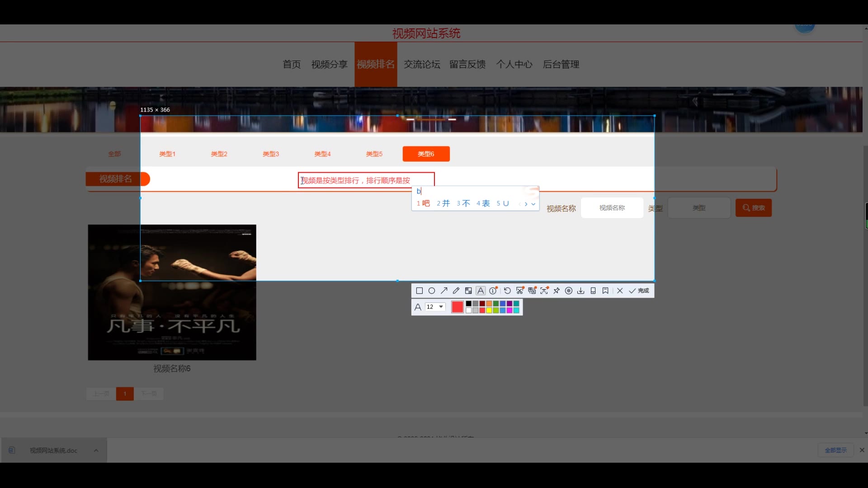Select the 全部 category filter
Screen dimensions: 868x488
point(114,154)
